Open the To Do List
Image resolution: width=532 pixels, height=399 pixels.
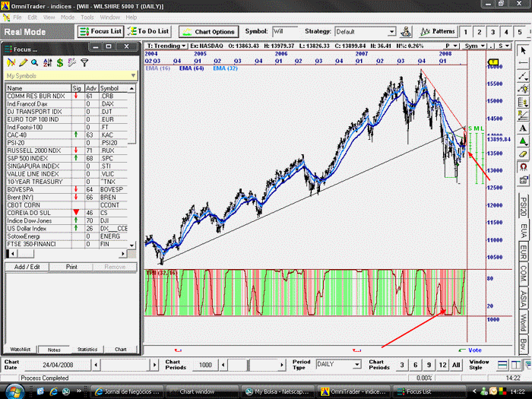[148, 32]
